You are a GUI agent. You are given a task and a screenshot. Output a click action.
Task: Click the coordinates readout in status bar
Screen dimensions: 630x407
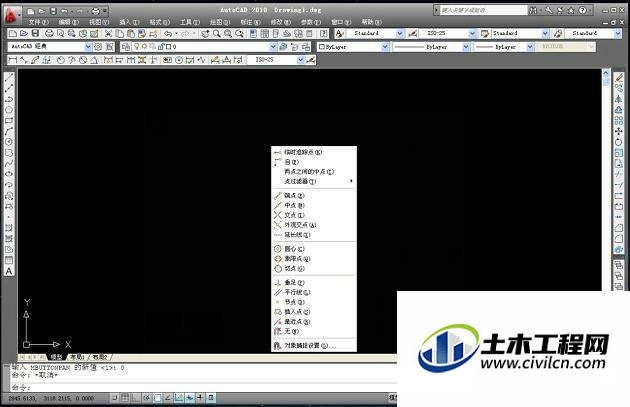coord(51,398)
